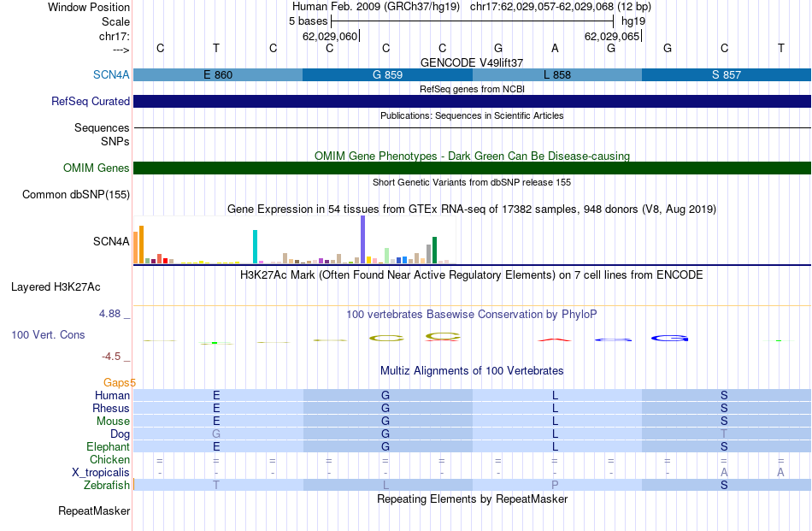Click the cyan GTEx expression bar
The image size is (812, 531).
(255, 246)
